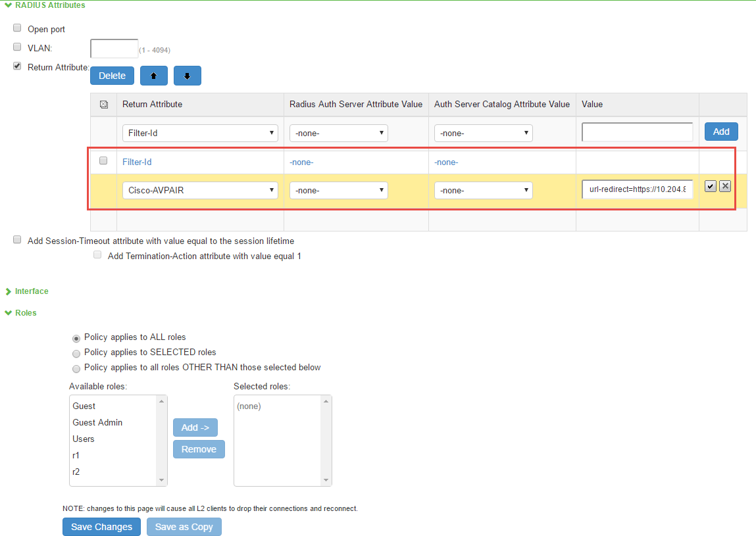Collapse the RADIUS Attributes section

click(x=8, y=5)
